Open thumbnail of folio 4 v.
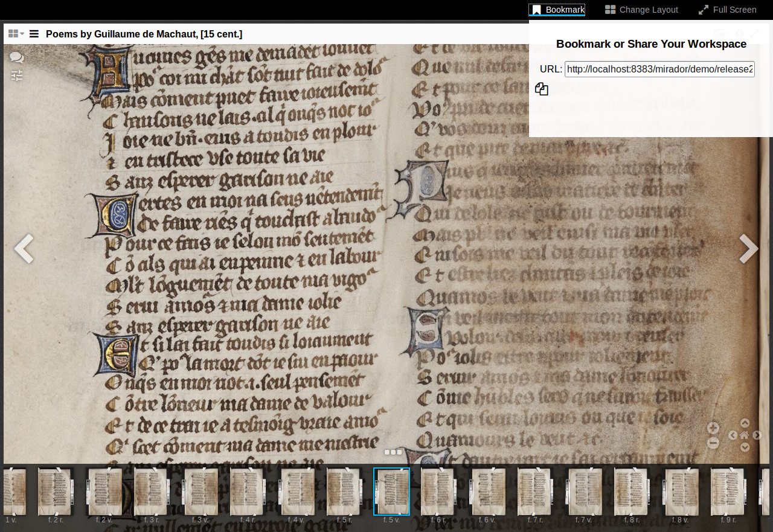The height and width of the screenshot is (532, 773). click(x=296, y=492)
